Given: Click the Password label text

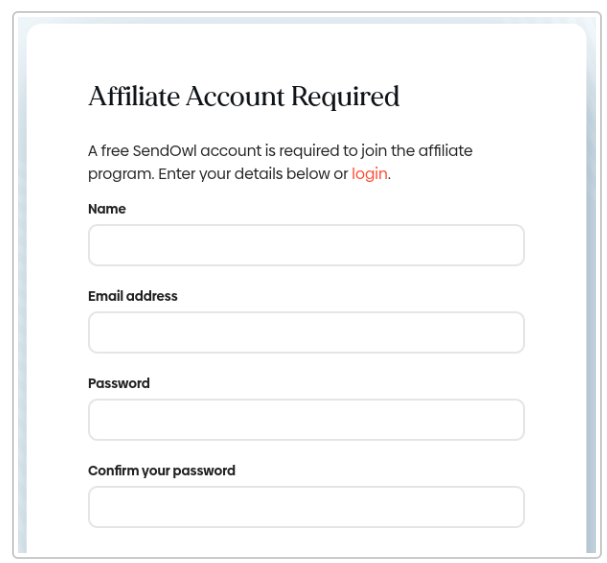Looking at the screenshot, I should [x=119, y=383].
